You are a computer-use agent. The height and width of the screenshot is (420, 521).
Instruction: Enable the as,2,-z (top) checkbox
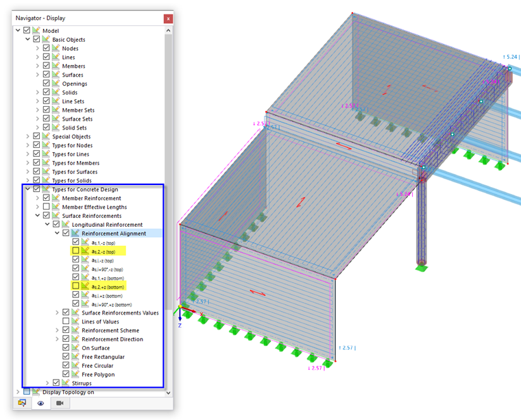(76, 251)
